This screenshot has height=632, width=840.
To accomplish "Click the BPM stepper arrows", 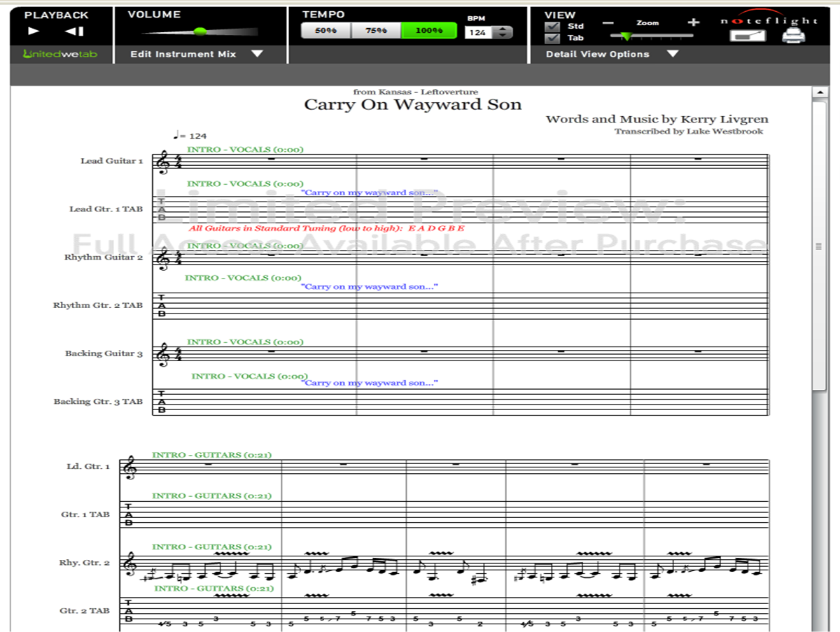I will click(503, 32).
